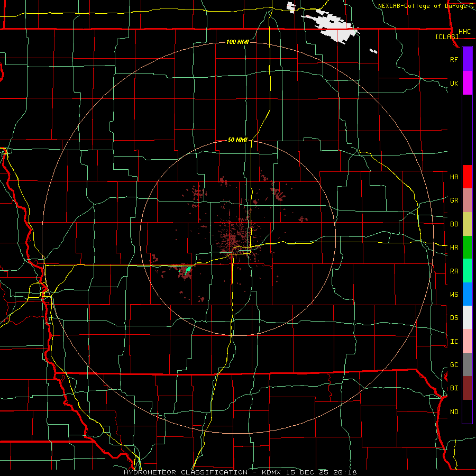Click the RA legend label
This screenshot has height=476, width=476.
pos(454,271)
